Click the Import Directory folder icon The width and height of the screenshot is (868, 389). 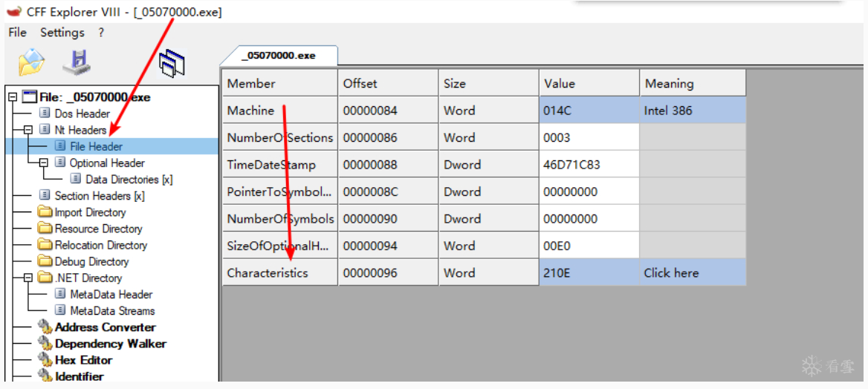tap(45, 212)
